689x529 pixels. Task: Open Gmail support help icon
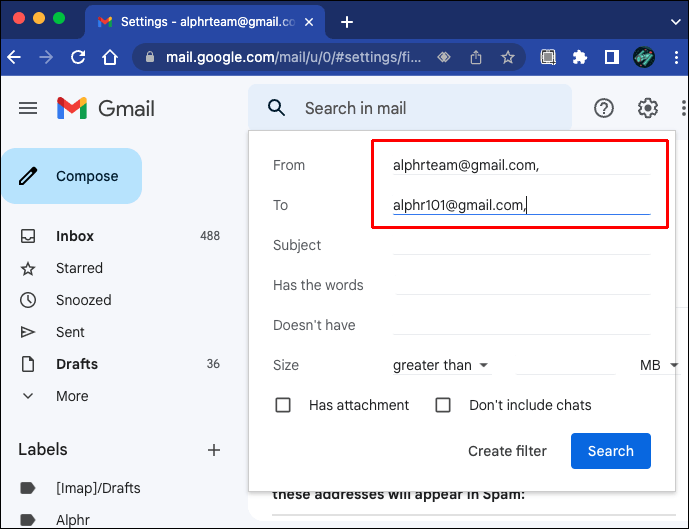pyautogui.click(x=604, y=108)
